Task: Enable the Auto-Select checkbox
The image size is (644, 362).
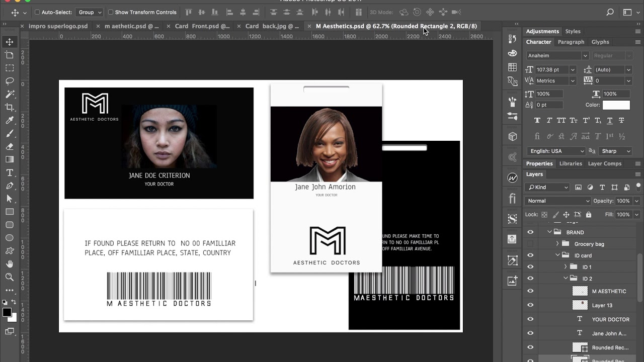Action: click(x=37, y=12)
